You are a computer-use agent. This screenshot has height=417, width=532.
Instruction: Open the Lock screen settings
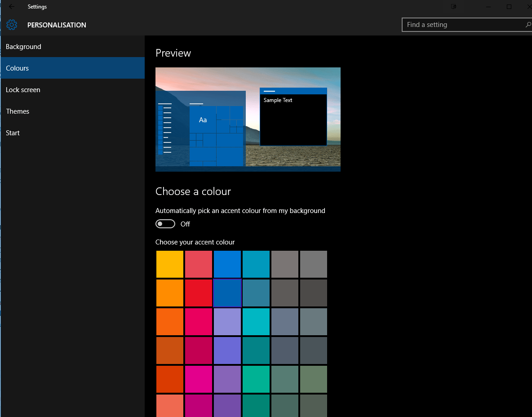point(72,89)
